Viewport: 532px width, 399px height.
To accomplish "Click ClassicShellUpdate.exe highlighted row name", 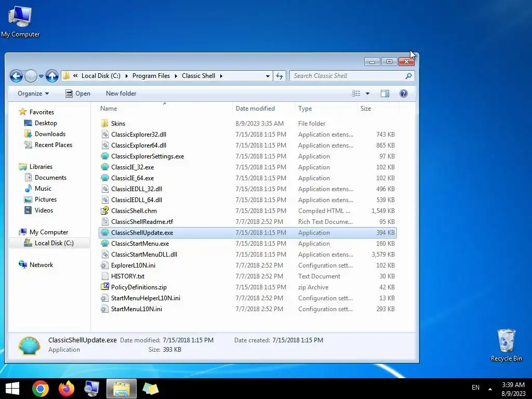I will pyautogui.click(x=142, y=232).
